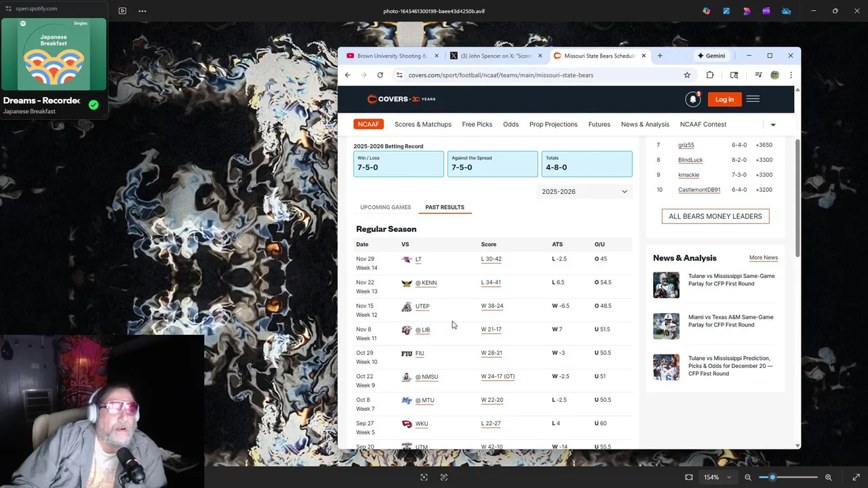This screenshot has height=488, width=868.
Task: Click the Log in button
Action: pyautogui.click(x=724, y=100)
